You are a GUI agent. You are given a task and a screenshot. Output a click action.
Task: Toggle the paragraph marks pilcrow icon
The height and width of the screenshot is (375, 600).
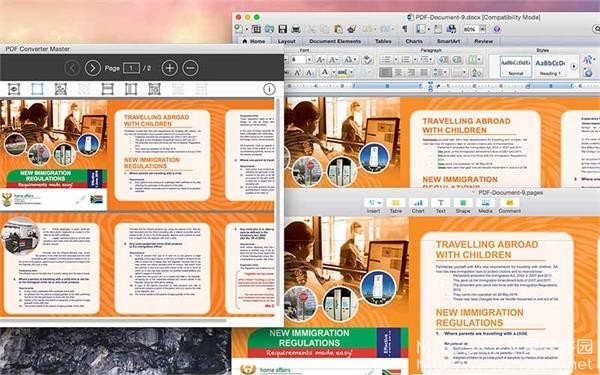coord(404,29)
